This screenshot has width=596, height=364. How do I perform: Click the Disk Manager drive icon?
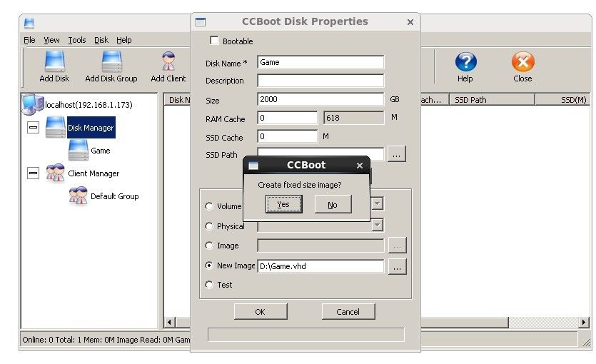click(56, 127)
